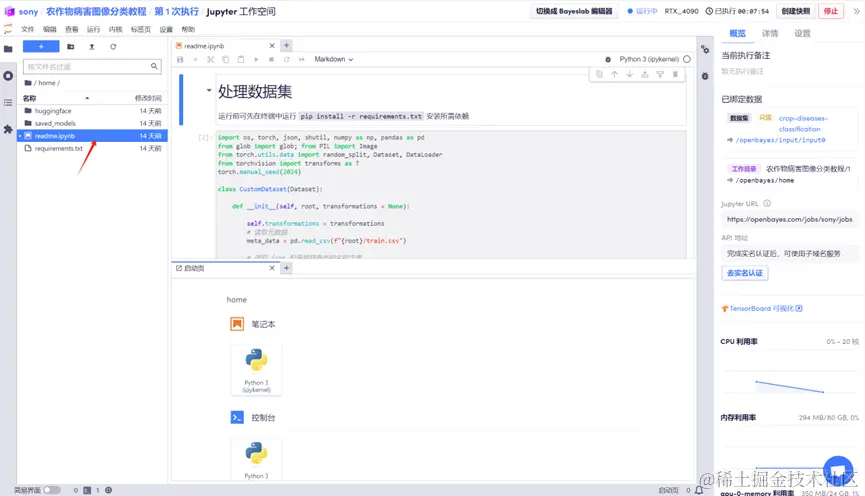Switch to the 概览 tab
Viewport: 865px width, 496px height.
[738, 34]
